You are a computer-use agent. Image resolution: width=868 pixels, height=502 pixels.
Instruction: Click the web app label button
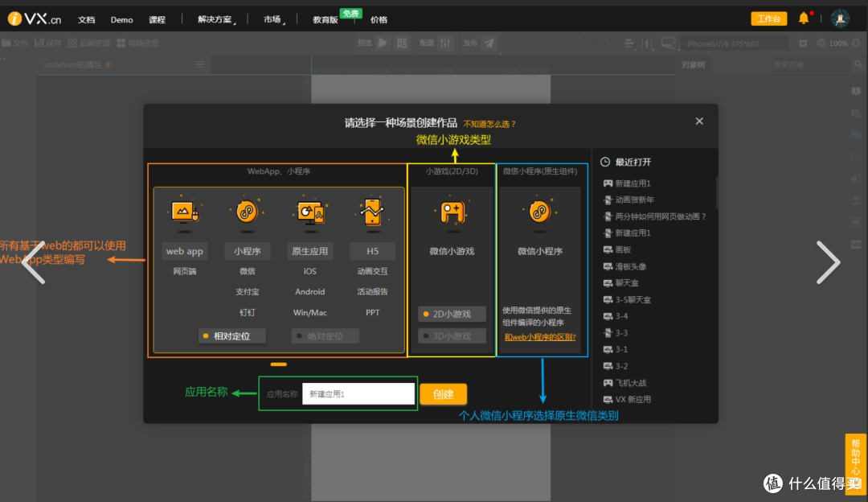(x=184, y=251)
